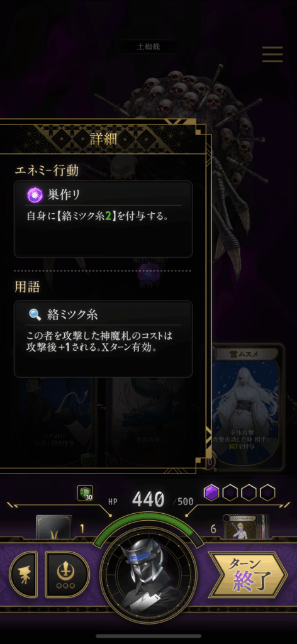Tap the 詳細 panel header

point(104,139)
